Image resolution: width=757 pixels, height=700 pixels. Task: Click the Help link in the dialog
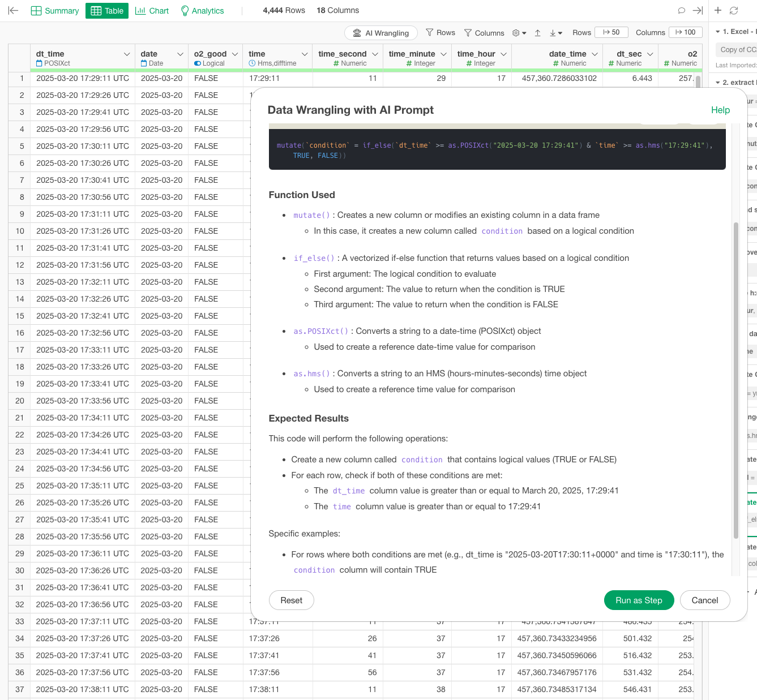click(720, 110)
